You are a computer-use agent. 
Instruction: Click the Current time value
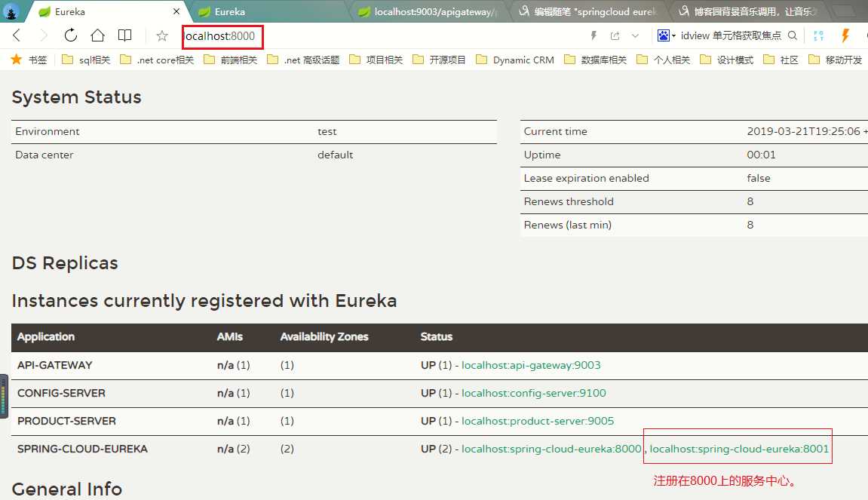click(x=807, y=132)
